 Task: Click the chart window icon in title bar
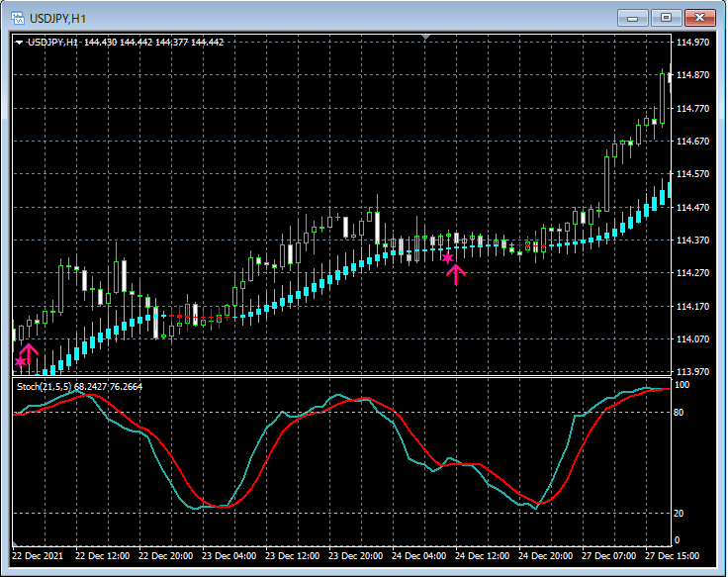[x=17, y=17]
